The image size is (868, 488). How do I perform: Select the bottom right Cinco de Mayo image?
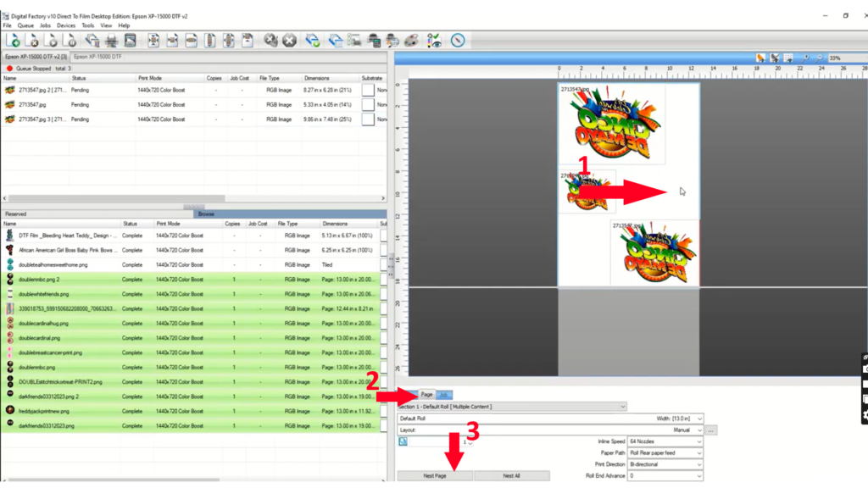(655, 252)
